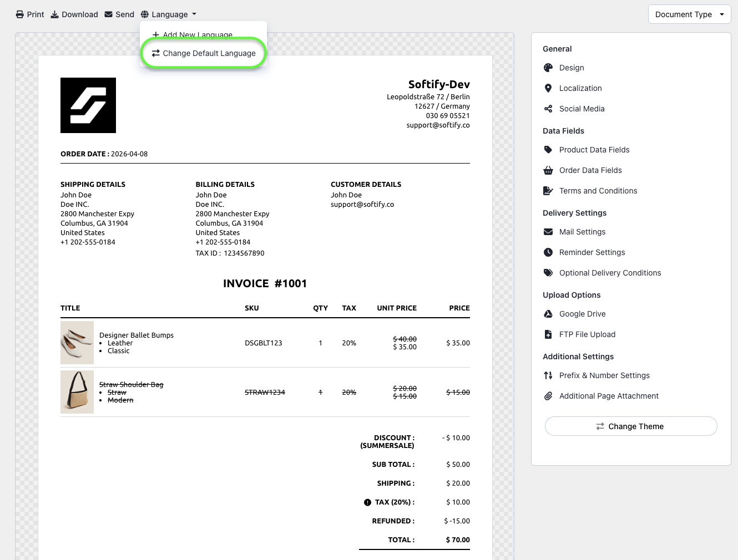
Task: Click the Reminder Settings clock icon
Action: point(548,252)
